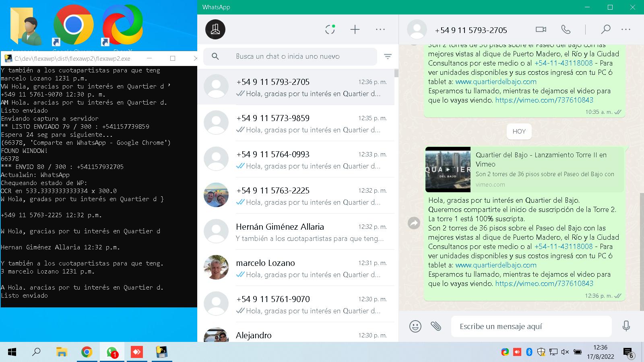Maximize the flexawp2 console window

(x=173, y=58)
